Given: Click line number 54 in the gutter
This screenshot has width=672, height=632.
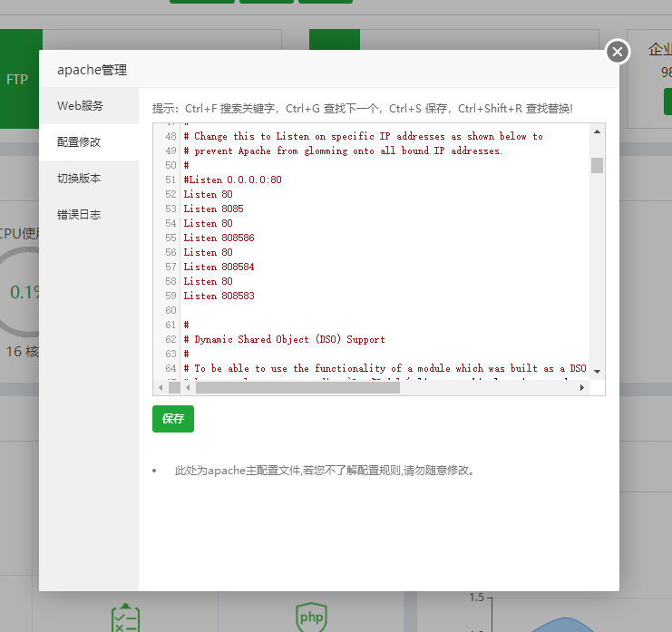Looking at the screenshot, I should [x=170, y=224].
